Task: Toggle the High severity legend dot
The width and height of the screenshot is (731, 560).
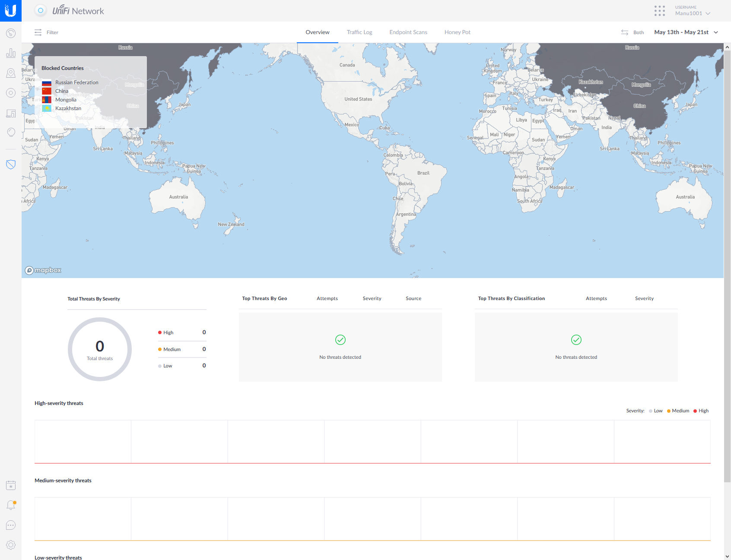Action: [x=695, y=411]
